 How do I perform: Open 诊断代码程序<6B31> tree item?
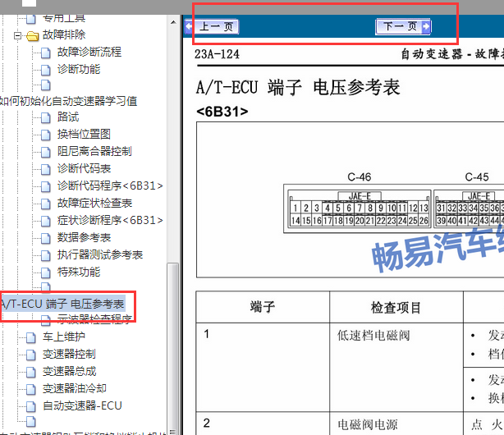110,185
